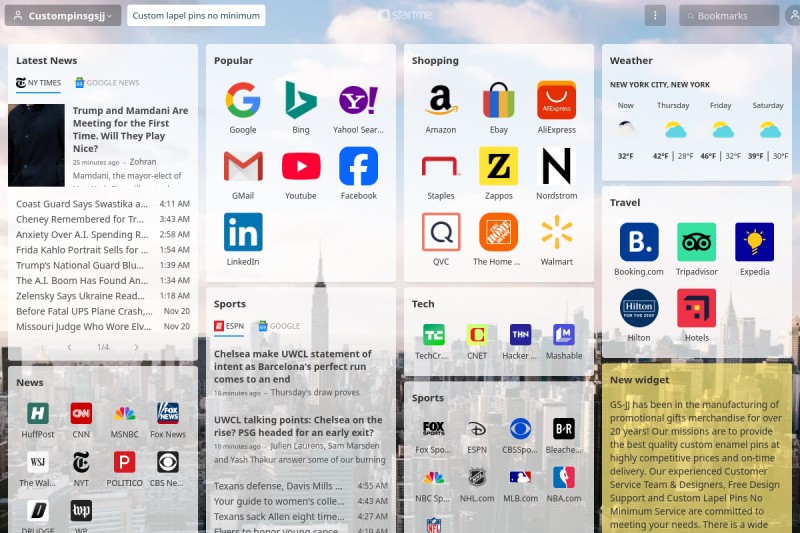Image resolution: width=800 pixels, height=533 pixels.
Task: Open the NBC Sports bookmark
Action: pos(434,477)
